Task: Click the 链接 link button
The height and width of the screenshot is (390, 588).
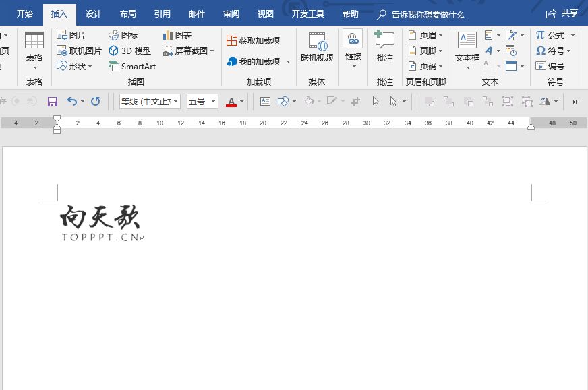Action: [353, 44]
